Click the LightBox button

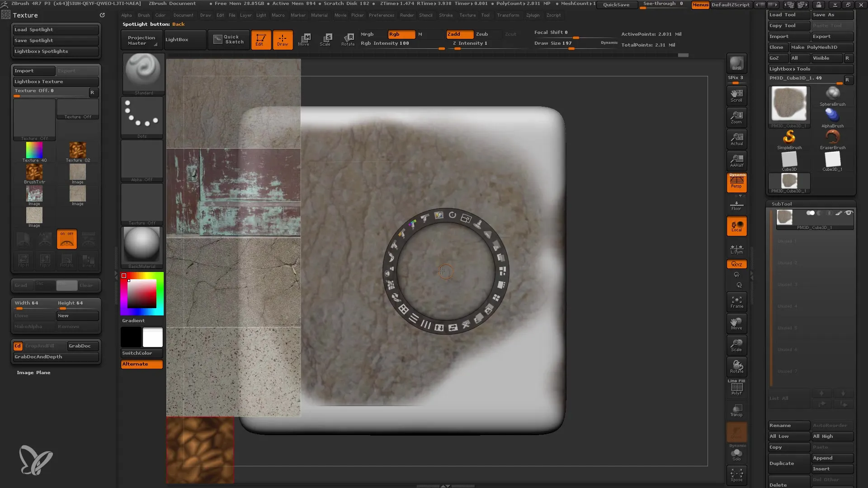pos(185,40)
